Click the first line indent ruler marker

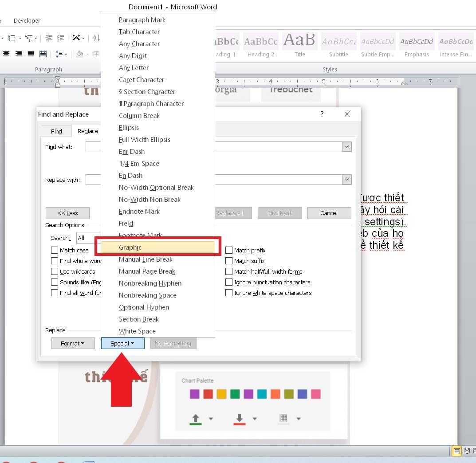(x=58, y=79)
